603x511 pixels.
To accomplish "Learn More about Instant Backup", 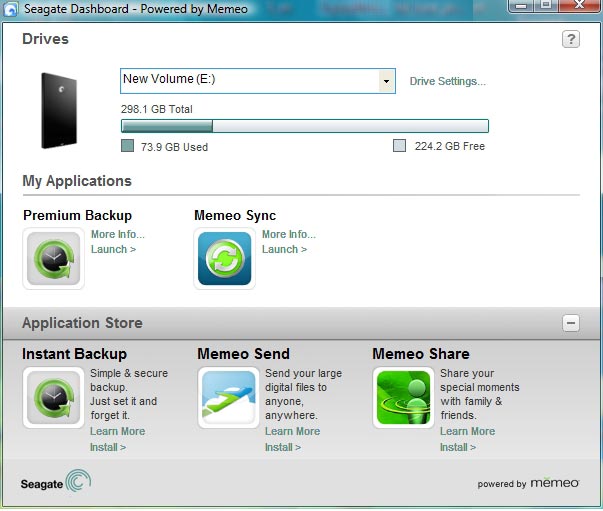I will click(118, 431).
